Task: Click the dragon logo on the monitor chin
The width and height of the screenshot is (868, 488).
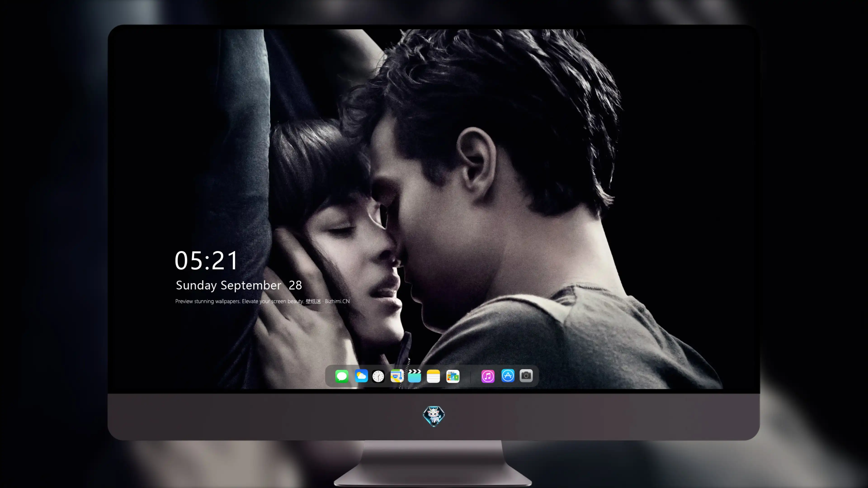Action: [434, 416]
